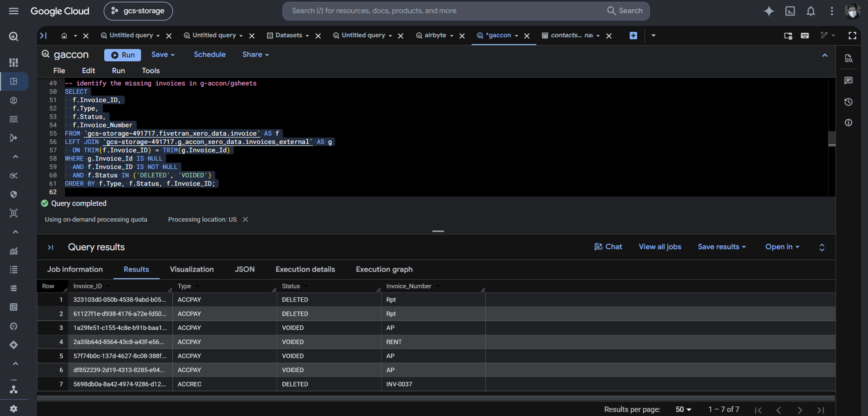Open the more tabs overflow dropdown arrow
The height and width of the screenshot is (416, 868).
pyautogui.click(x=653, y=35)
